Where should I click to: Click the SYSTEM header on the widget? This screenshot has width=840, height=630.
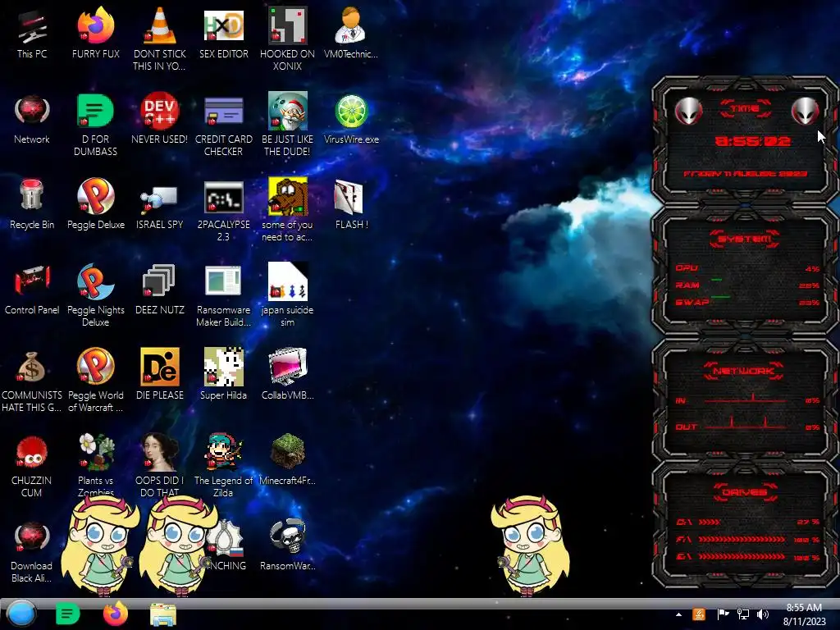(745, 239)
